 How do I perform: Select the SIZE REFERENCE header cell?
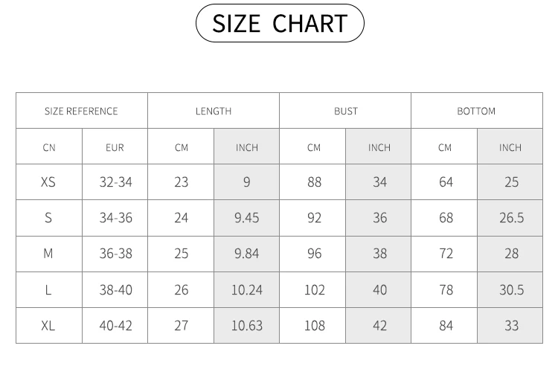(x=81, y=111)
